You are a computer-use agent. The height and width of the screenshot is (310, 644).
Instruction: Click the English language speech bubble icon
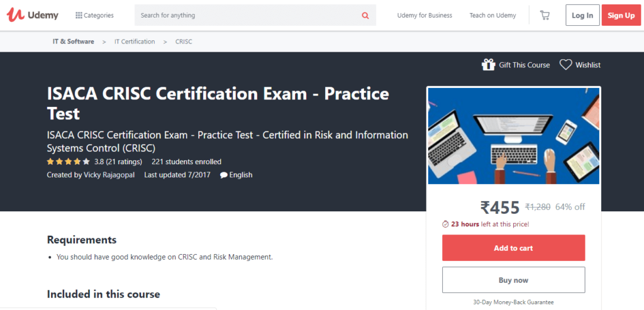pyautogui.click(x=224, y=175)
